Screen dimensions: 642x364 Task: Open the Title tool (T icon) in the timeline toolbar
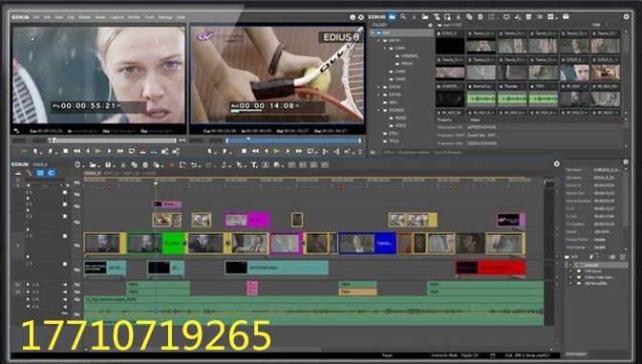254,165
